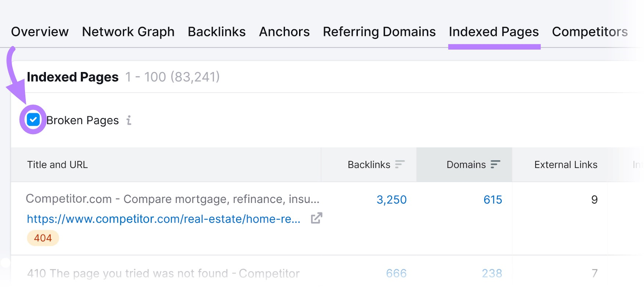Sort results using the Backlinks sort icon
Viewport: 644px width, 287px height.
coord(400,164)
